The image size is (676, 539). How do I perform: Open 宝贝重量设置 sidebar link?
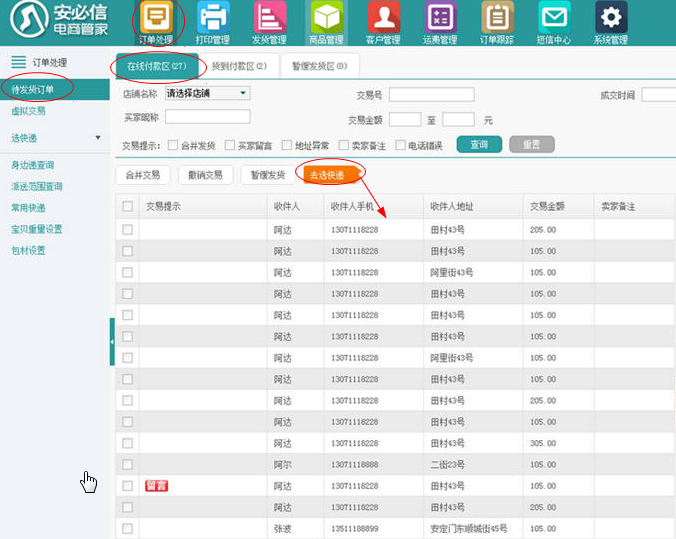click(37, 229)
